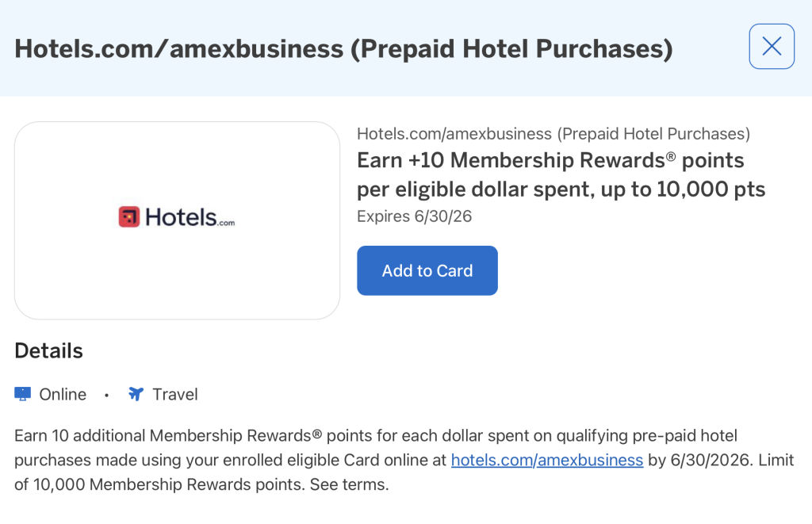Expand the Details section heading
Viewport: 812px width, 524px height.
48,351
